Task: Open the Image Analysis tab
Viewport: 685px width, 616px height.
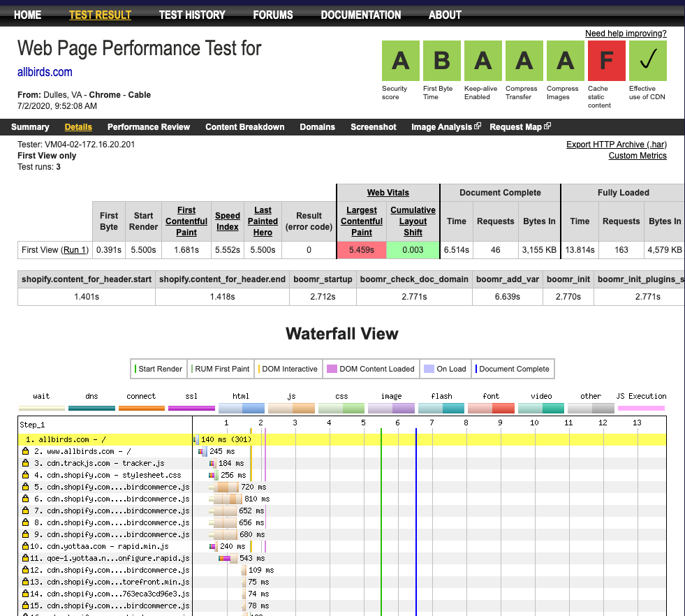Action: coord(442,126)
